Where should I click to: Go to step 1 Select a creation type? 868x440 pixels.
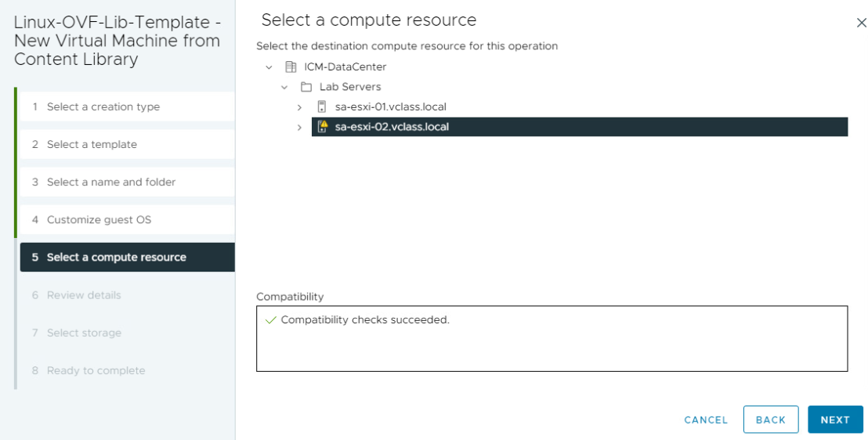(x=128, y=106)
